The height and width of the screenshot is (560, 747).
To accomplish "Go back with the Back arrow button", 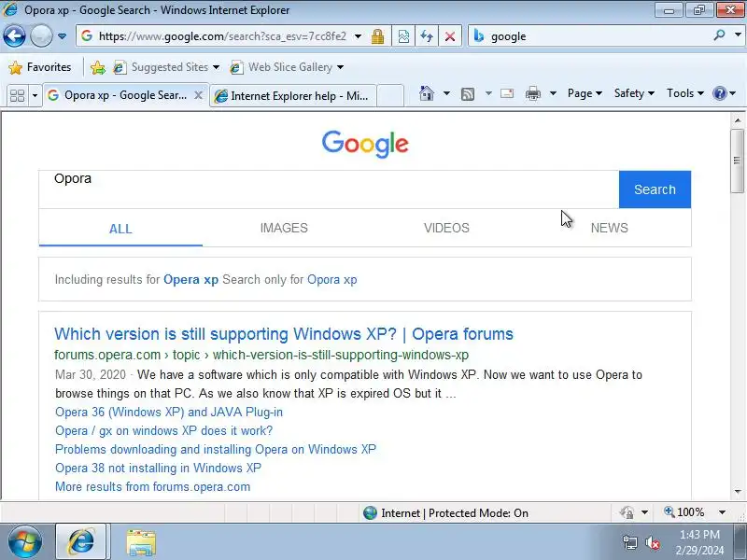I will [x=14, y=36].
